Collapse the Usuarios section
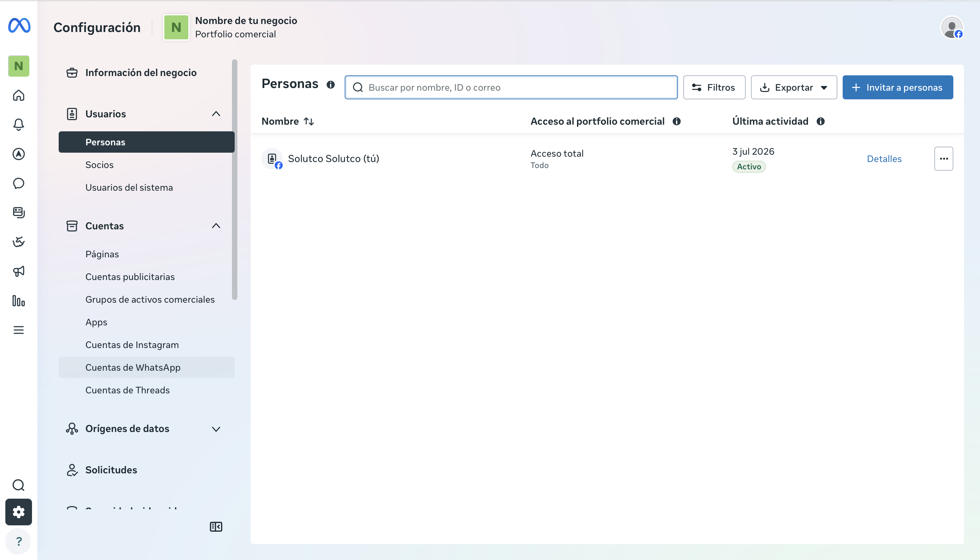 [x=216, y=114]
